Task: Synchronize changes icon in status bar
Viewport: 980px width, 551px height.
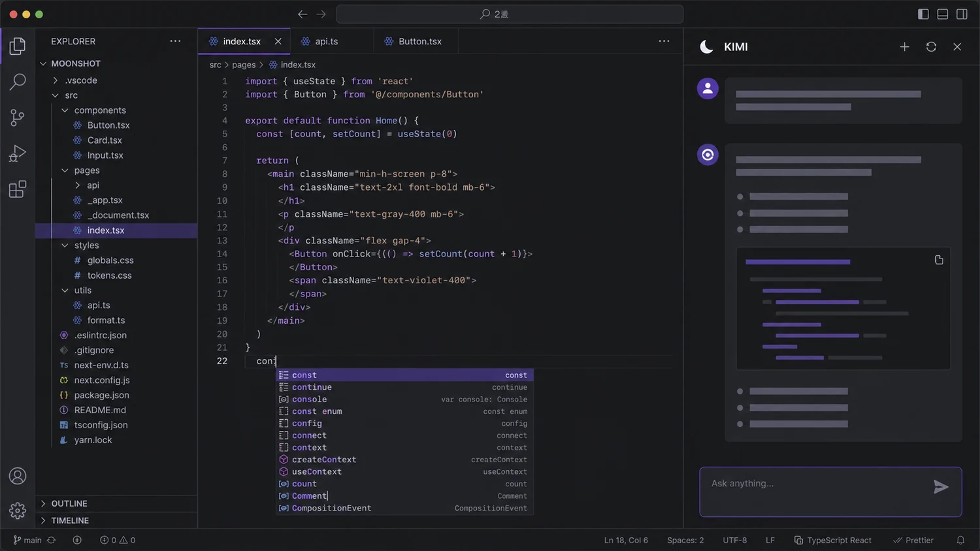Action: (x=51, y=540)
